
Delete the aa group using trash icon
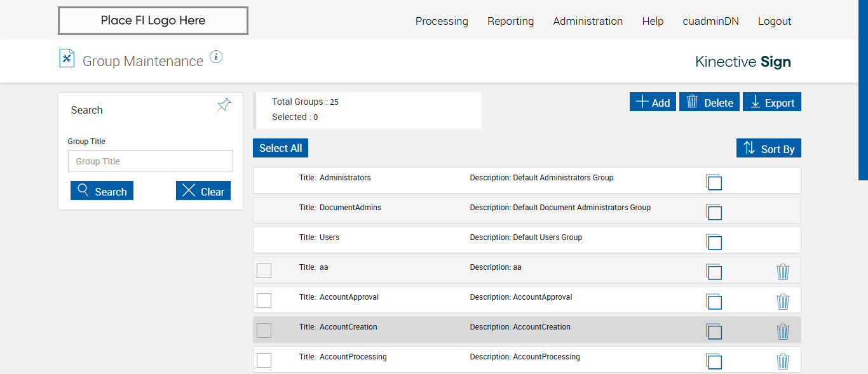click(x=783, y=272)
